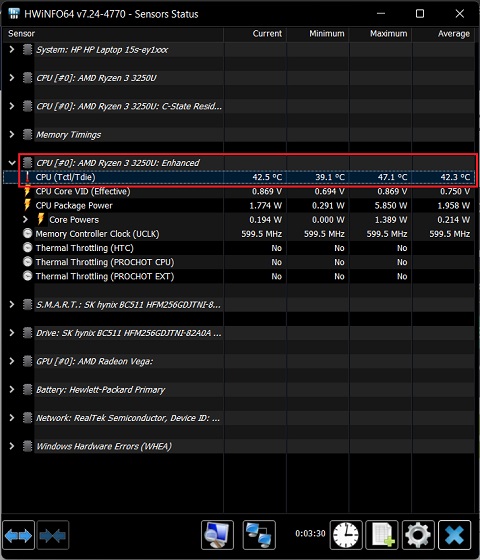Click the 0:03:30 elapsed time display

pyautogui.click(x=310, y=534)
